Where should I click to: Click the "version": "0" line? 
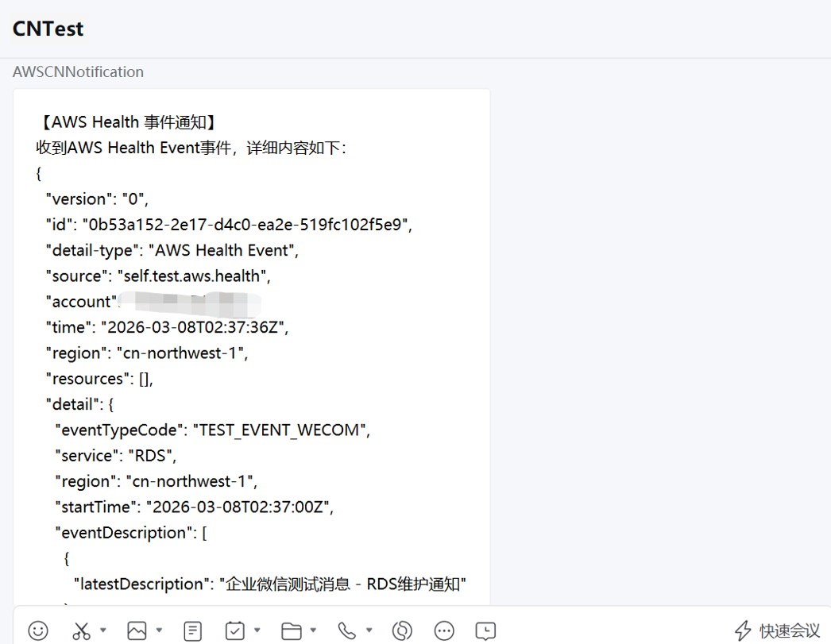(97, 199)
